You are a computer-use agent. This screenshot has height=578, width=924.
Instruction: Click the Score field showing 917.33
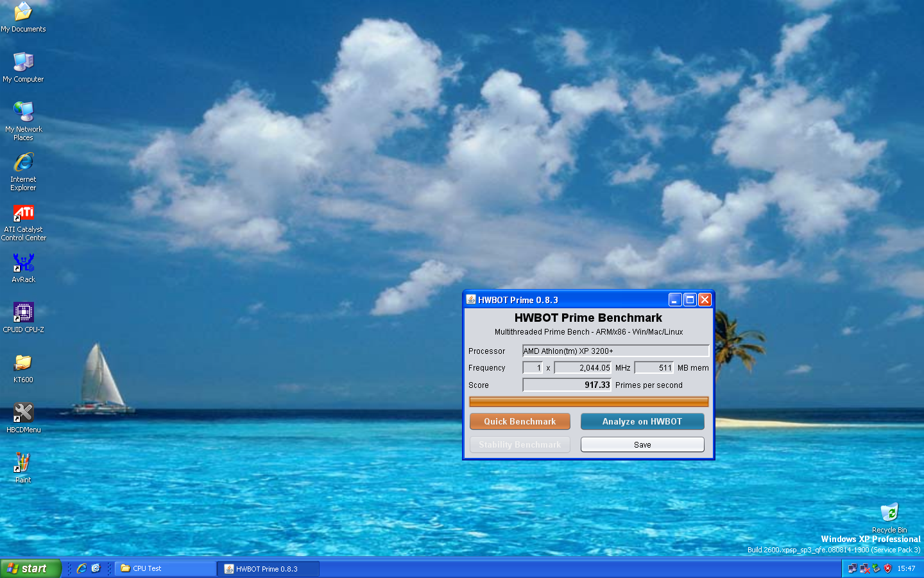(x=567, y=385)
